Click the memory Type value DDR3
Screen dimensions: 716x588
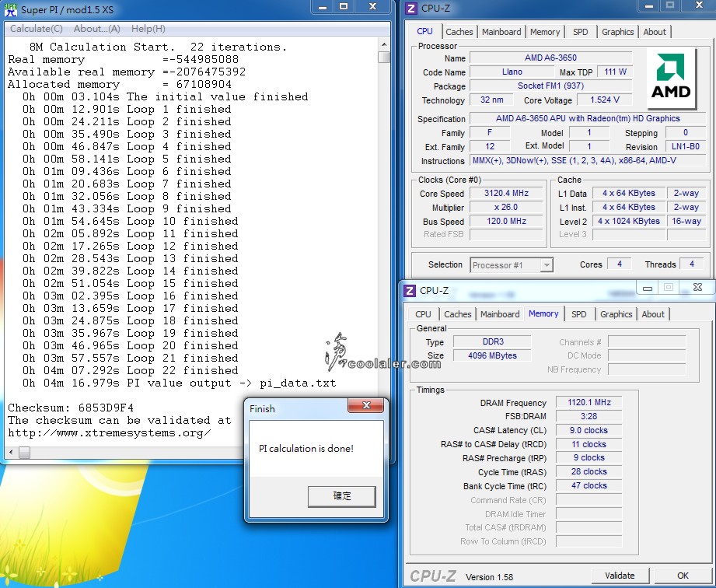coord(493,341)
